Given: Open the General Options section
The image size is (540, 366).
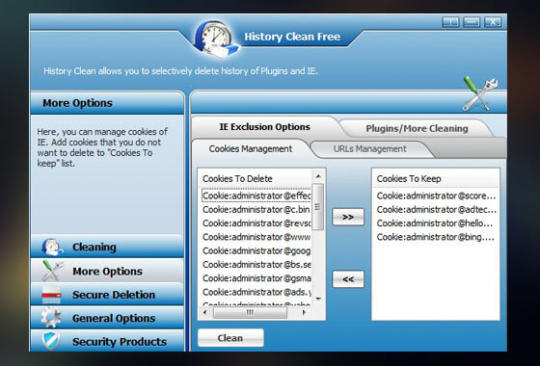Looking at the screenshot, I should pyautogui.click(x=107, y=318).
